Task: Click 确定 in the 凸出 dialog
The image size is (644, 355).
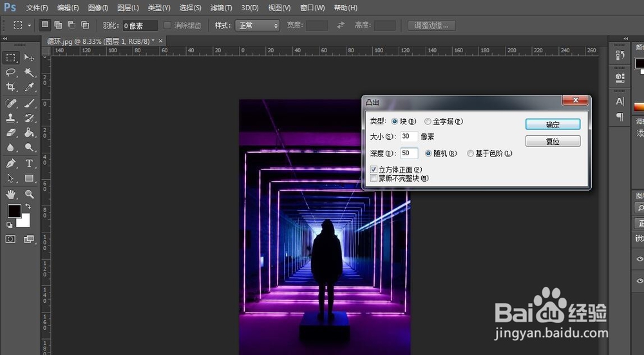Action: [553, 124]
